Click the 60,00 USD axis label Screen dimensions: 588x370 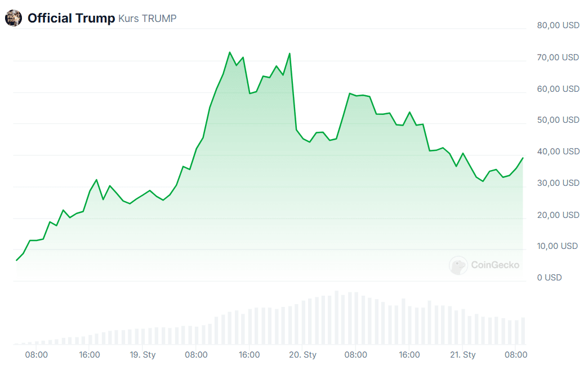click(x=558, y=88)
